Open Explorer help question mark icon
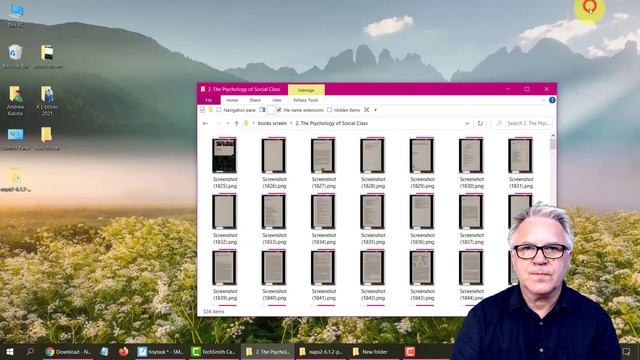This screenshot has width=640, height=360. point(552,100)
